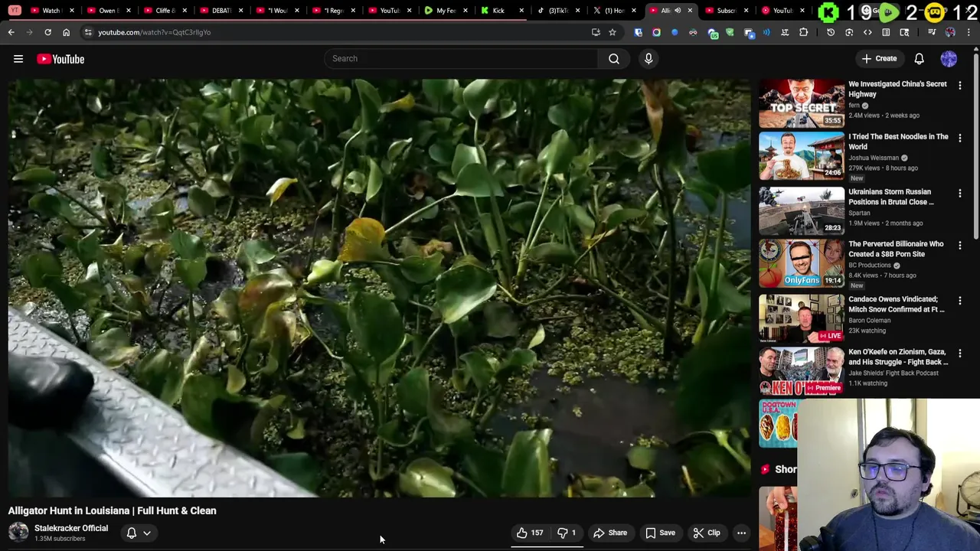Open options for Ukrainians Storm video

click(x=959, y=194)
